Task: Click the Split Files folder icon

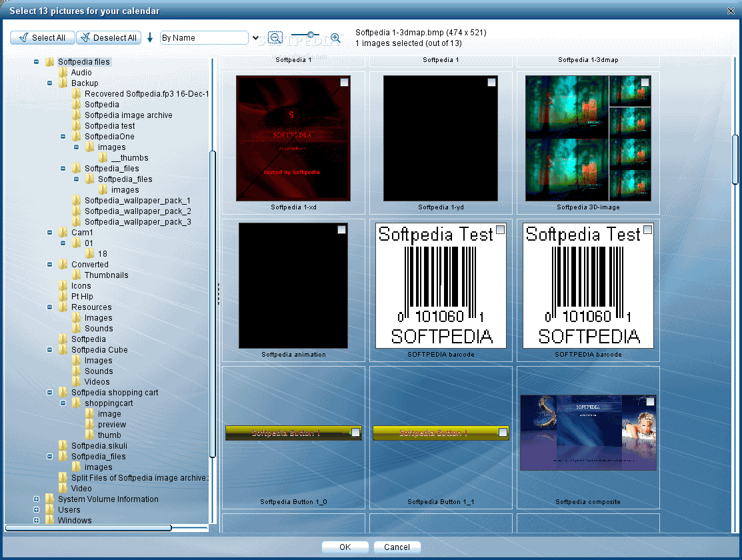Action: tap(63, 477)
